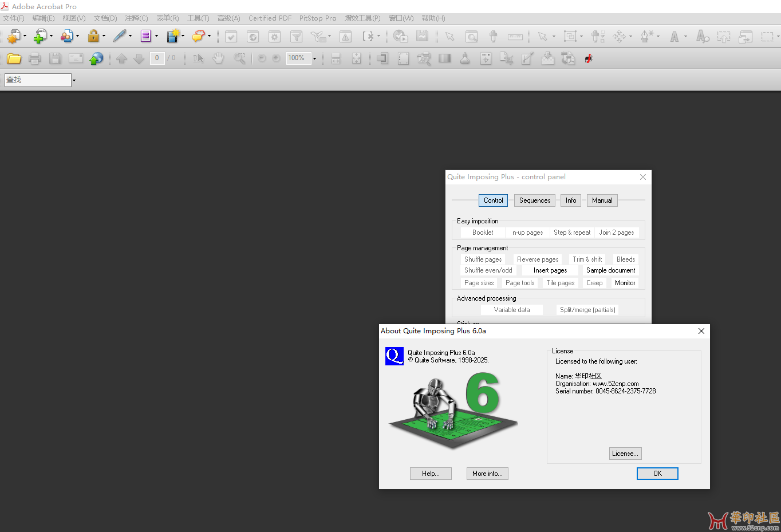Image resolution: width=781 pixels, height=532 pixels.
Task: Open the find box dropdown arrow
Action: 74,80
